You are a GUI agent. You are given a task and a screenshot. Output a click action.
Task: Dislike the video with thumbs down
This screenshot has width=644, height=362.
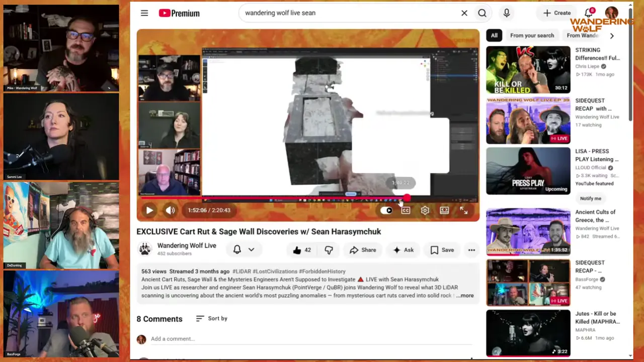tap(329, 250)
